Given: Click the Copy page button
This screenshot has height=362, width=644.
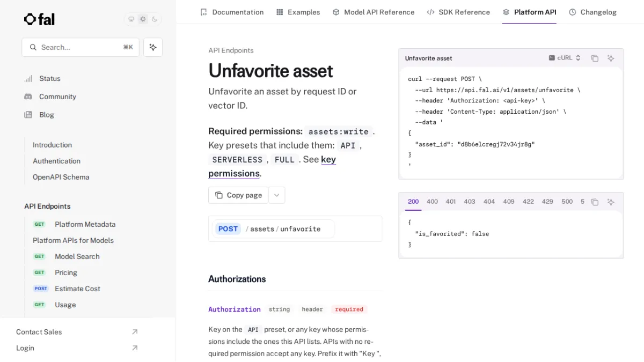Looking at the screenshot, I should click(238, 195).
